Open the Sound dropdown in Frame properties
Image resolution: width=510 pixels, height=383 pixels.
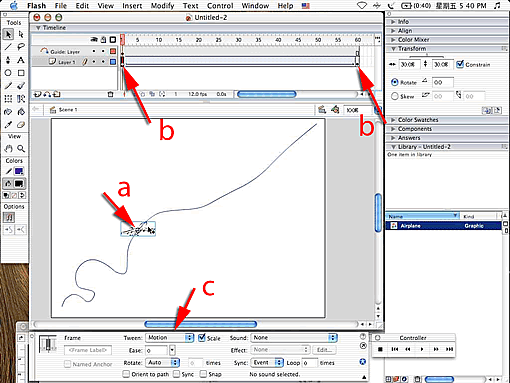(x=294, y=338)
